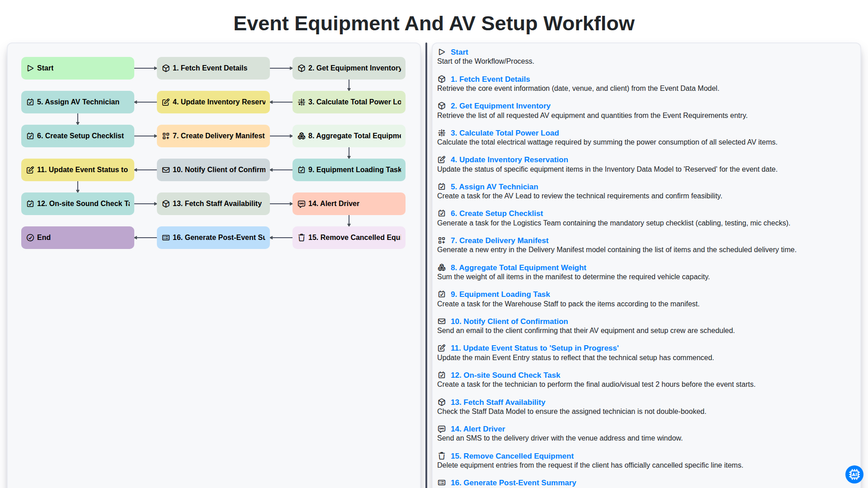
Task: Click the calculator icon beside Calculate Total Power Load
Action: (x=442, y=133)
